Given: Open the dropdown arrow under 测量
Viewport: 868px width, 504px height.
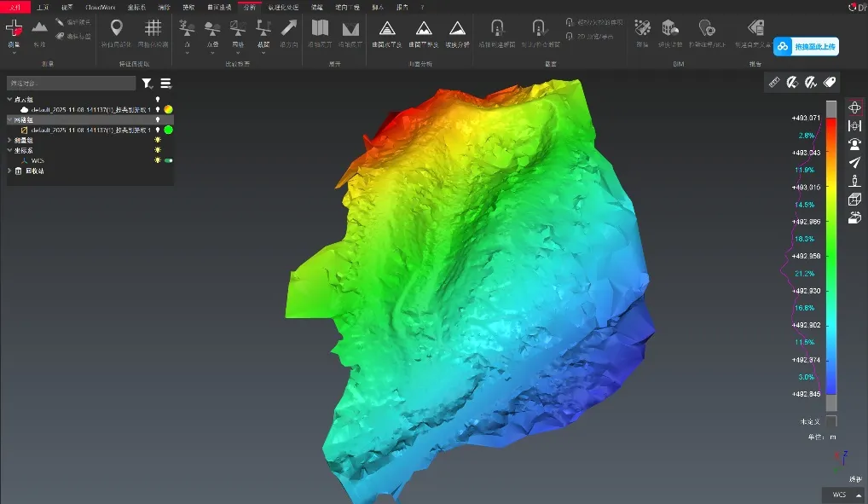Looking at the screenshot, I should click(x=14, y=53).
